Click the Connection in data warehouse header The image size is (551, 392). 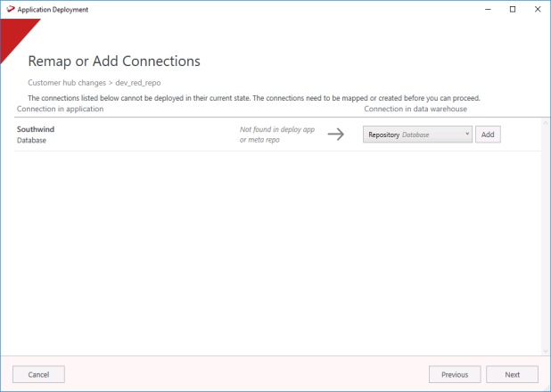coord(415,109)
